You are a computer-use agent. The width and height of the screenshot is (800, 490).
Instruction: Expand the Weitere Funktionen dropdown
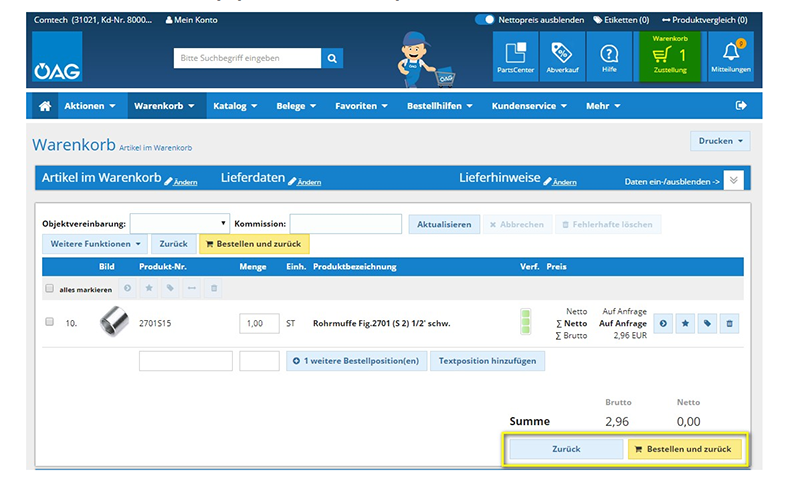tap(95, 243)
